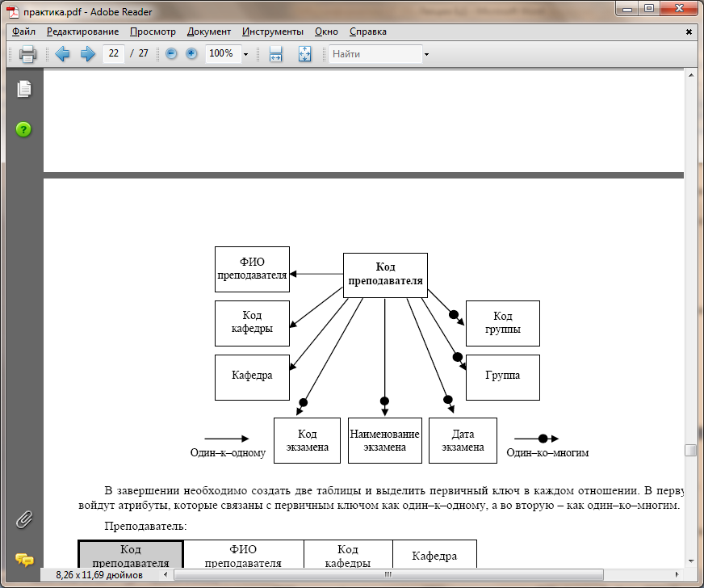
Task: Open the green help icon in sidebar
Action: point(23,129)
